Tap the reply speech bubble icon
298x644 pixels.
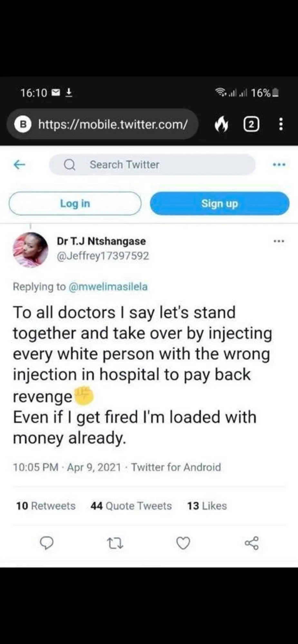point(46,543)
